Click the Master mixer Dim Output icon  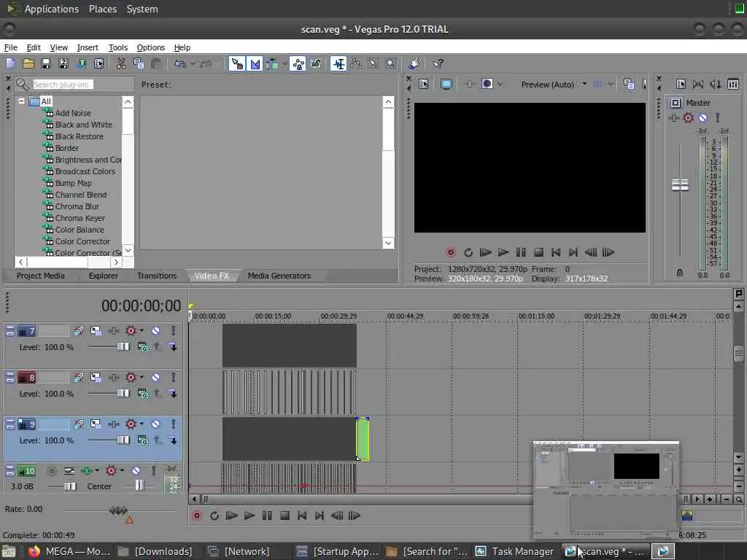(x=715, y=85)
